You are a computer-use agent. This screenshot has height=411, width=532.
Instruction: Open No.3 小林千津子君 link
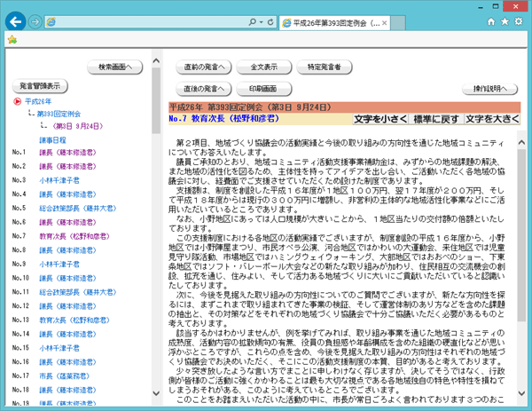[x=59, y=180]
